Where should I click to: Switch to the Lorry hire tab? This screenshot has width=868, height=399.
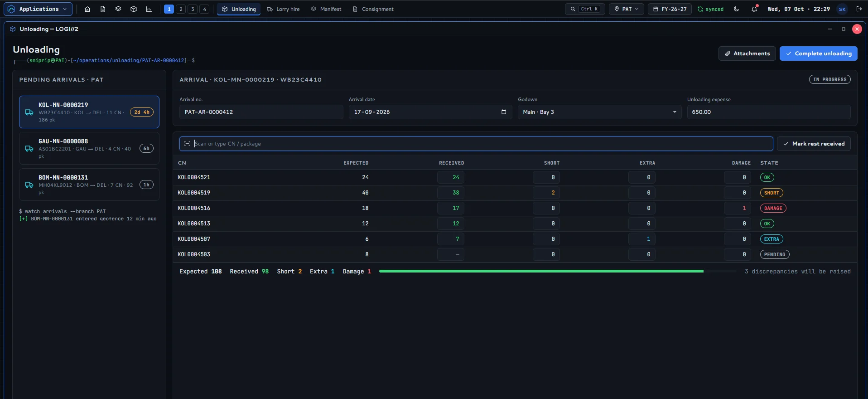pyautogui.click(x=283, y=9)
